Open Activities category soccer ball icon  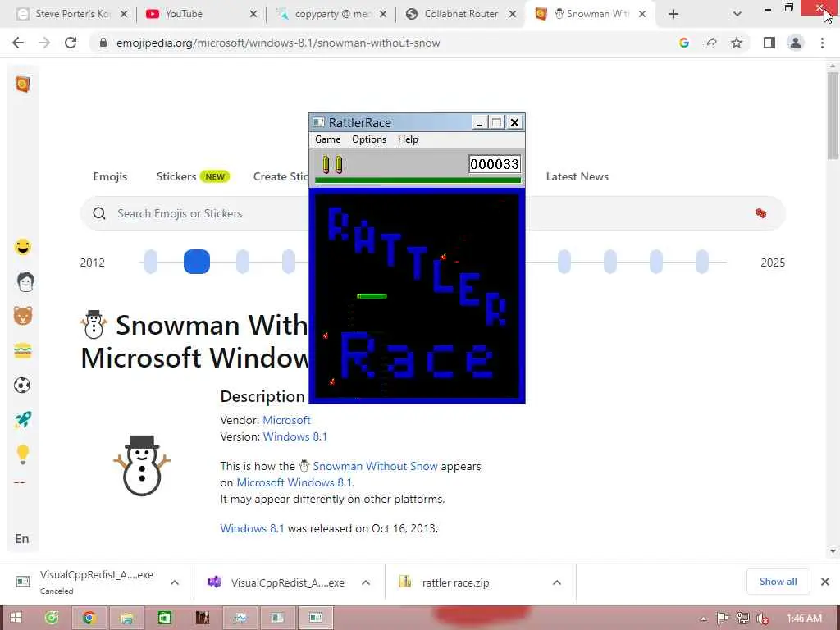pos(22,386)
